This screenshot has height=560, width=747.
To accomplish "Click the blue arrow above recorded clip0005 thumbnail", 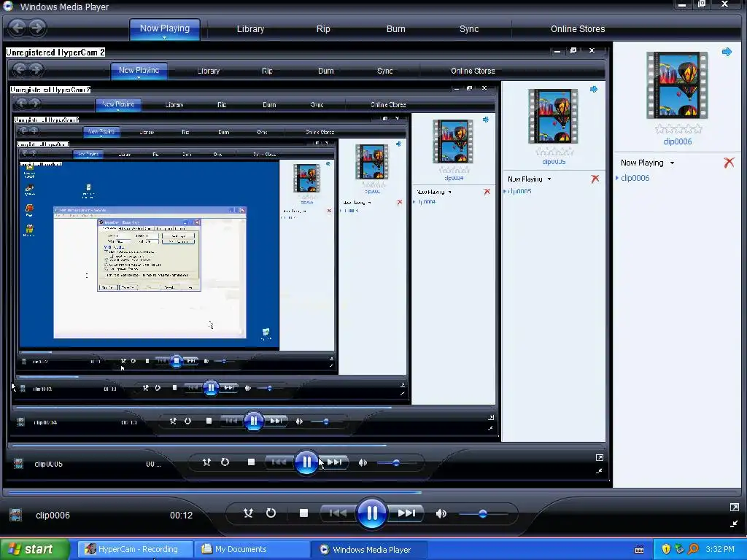I will pos(594,89).
